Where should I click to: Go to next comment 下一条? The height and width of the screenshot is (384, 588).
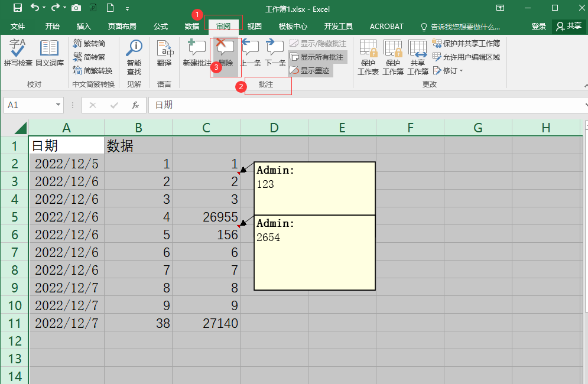click(x=275, y=53)
